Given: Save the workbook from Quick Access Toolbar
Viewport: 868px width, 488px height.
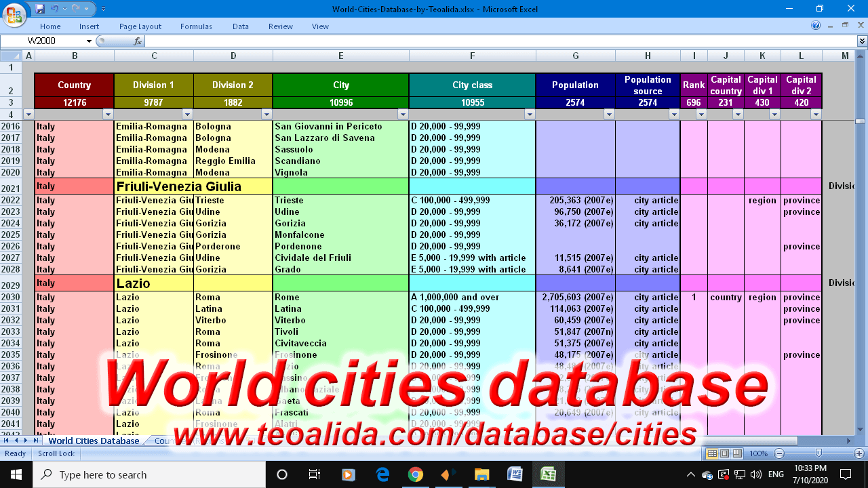Looking at the screenshot, I should pos(40,9).
